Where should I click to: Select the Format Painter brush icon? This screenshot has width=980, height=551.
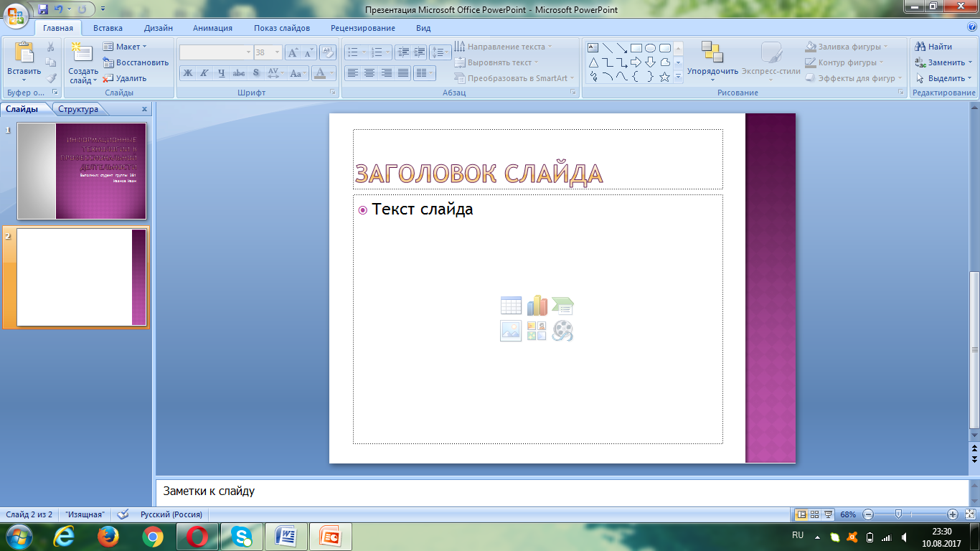click(x=51, y=78)
